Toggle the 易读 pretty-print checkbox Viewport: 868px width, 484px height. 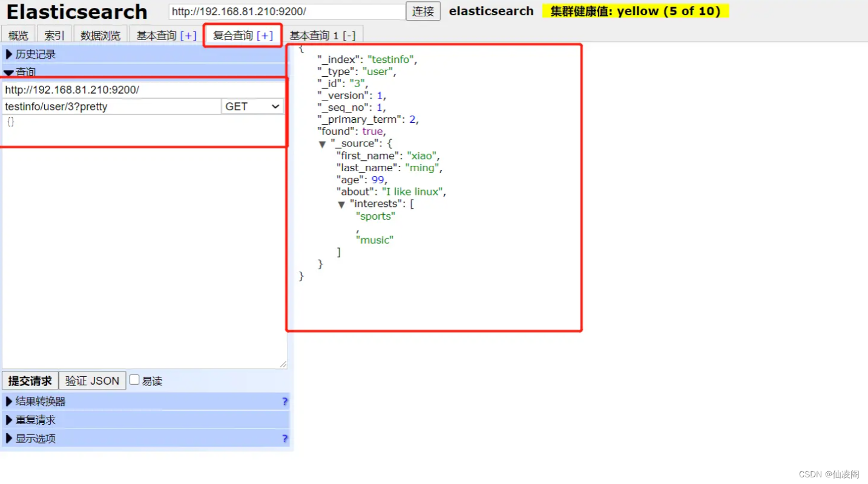pyautogui.click(x=134, y=380)
